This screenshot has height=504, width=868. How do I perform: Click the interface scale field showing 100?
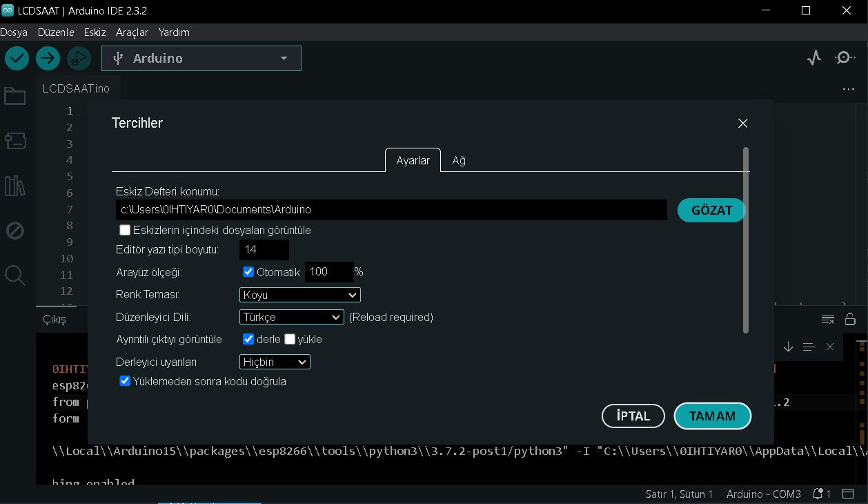click(329, 272)
